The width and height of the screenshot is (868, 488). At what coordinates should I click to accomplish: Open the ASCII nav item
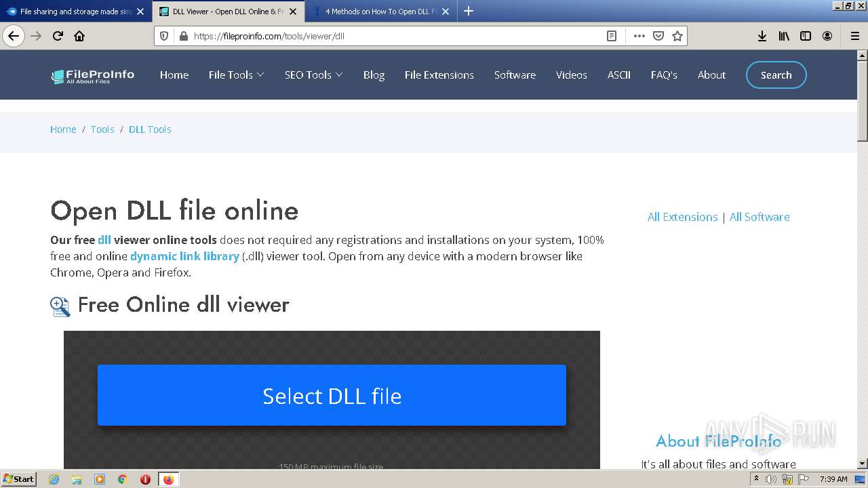619,75
